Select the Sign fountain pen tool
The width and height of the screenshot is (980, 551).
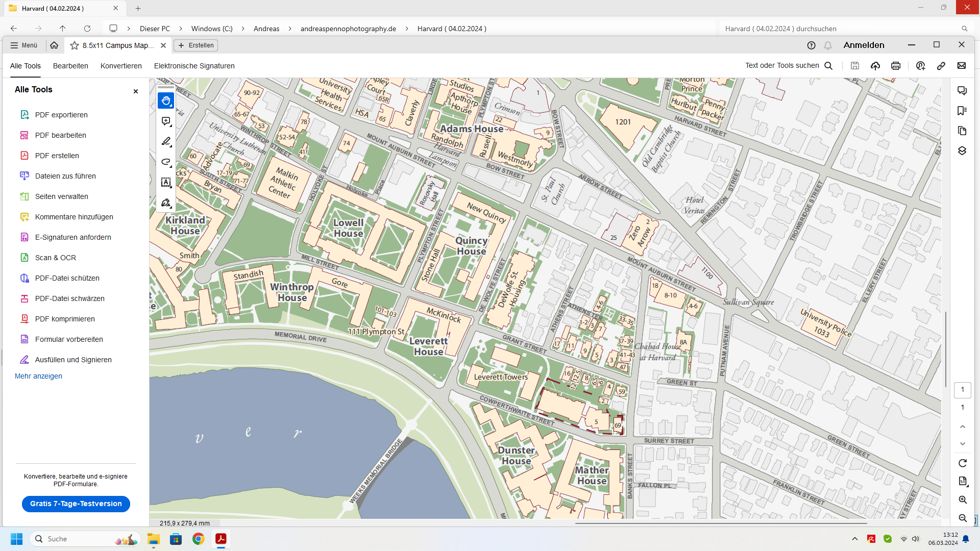pyautogui.click(x=166, y=203)
